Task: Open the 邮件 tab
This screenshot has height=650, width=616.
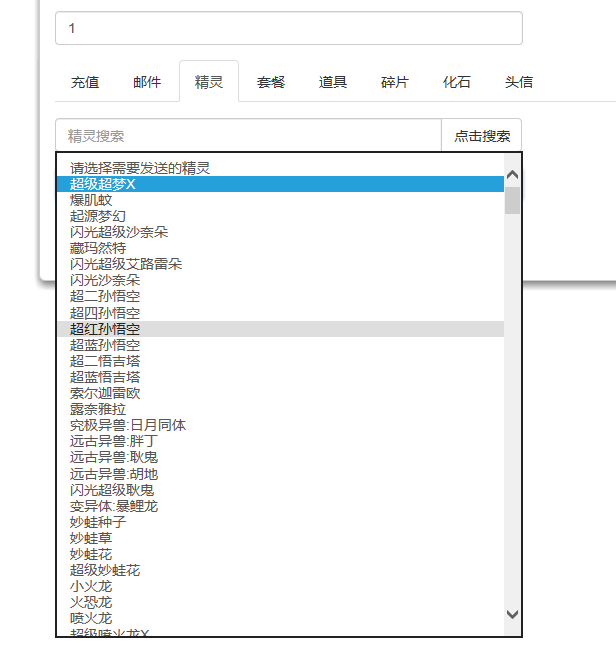Action: [x=147, y=82]
